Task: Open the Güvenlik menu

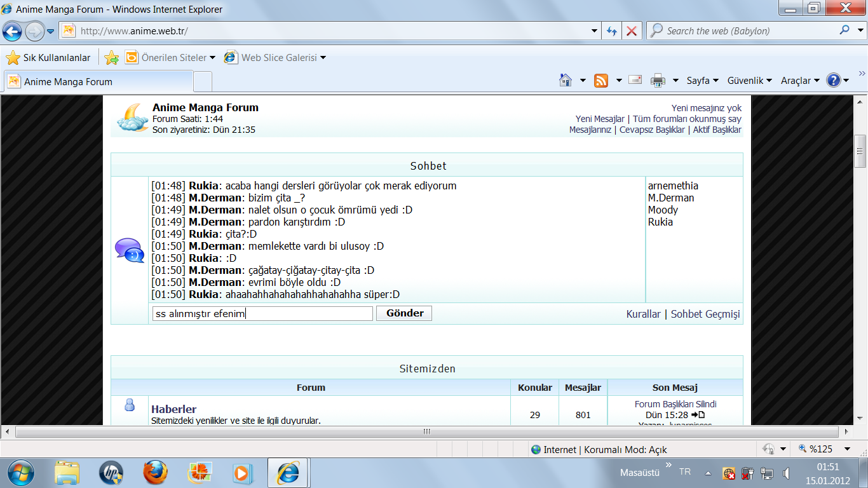Action: click(750, 81)
